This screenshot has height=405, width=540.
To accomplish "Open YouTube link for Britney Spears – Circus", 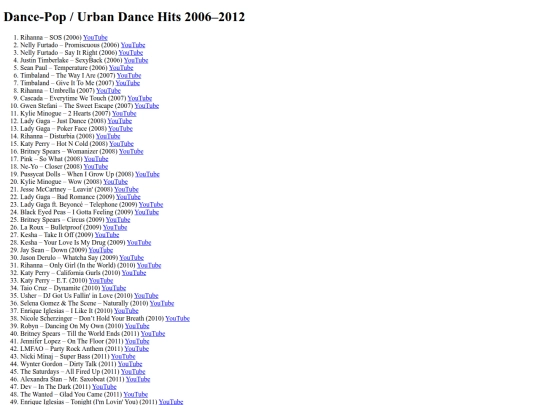I will [118, 219].
